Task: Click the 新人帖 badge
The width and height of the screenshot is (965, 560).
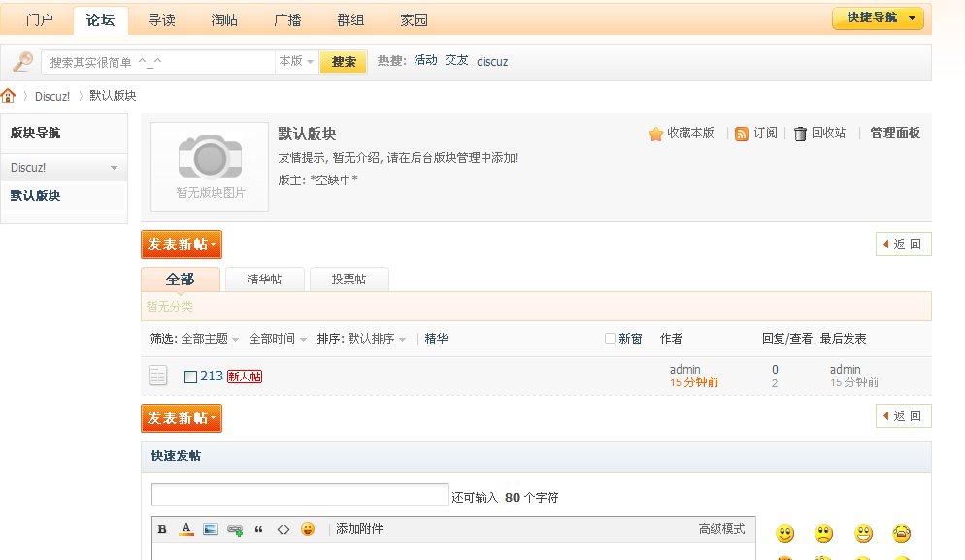Action: [x=245, y=377]
